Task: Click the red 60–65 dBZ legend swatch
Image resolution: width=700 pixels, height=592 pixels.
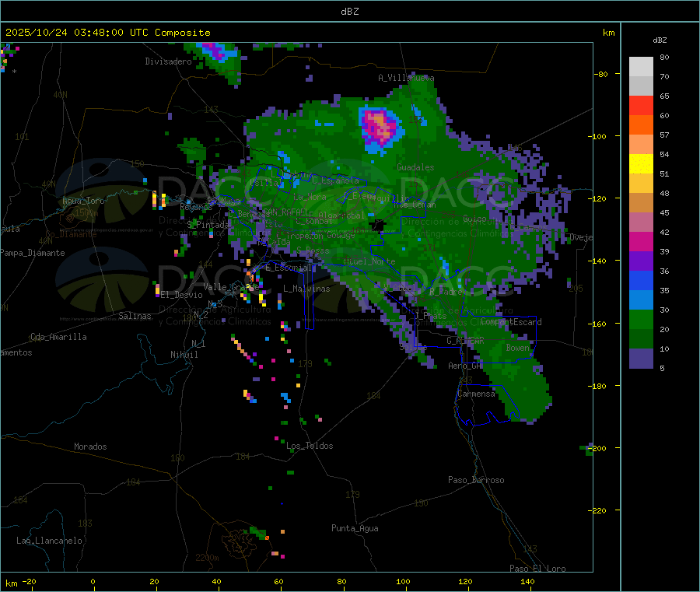Action: pos(641,105)
